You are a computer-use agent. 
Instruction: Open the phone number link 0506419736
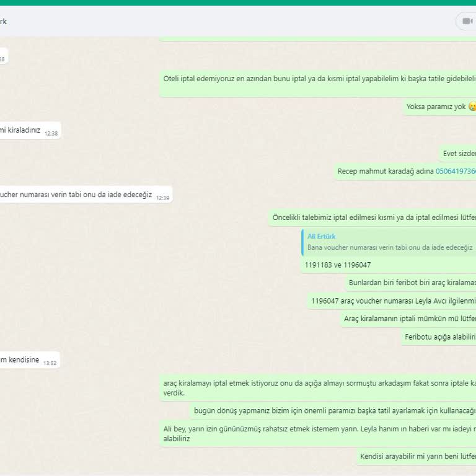point(456,171)
